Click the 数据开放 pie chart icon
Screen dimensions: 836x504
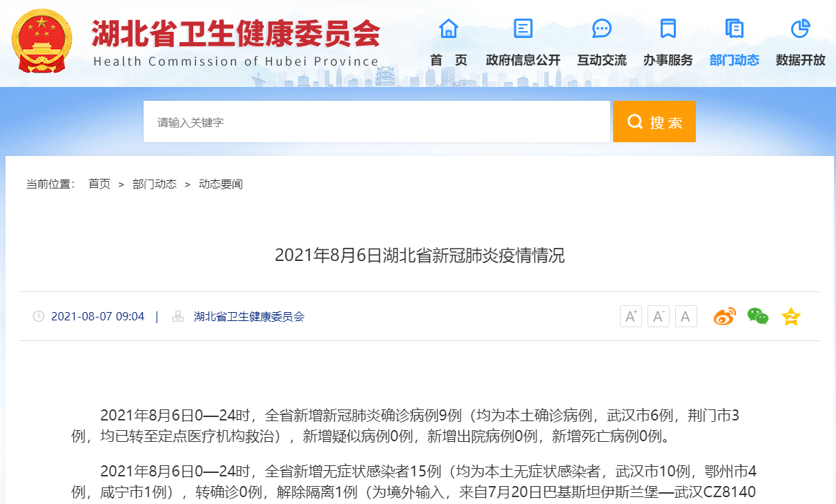pyautogui.click(x=800, y=28)
